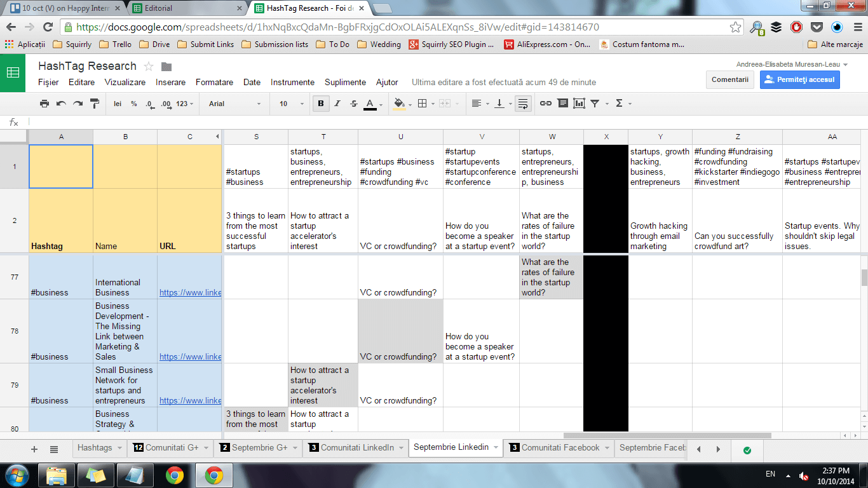Open the Inserare menu
The height and width of the screenshot is (488, 868).
[171, 82]
